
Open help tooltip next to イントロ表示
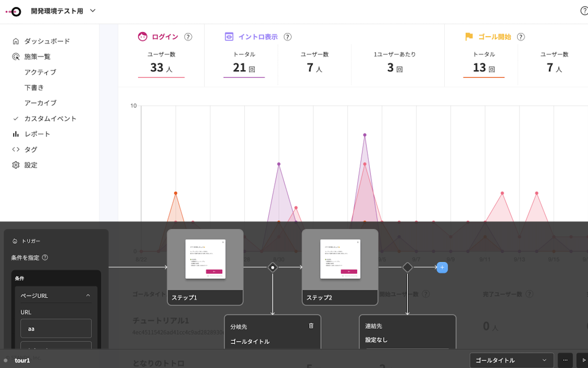click(x=288, y=37)
